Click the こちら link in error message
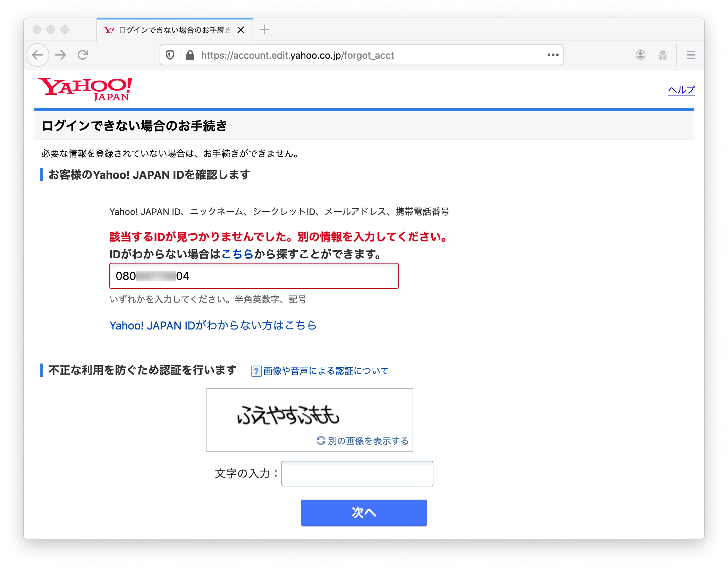The height and width of the screenshot is (568, 728). [237, 254]
